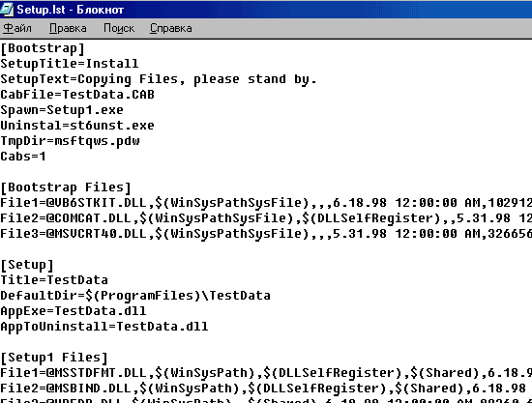Click the [Bootstrap] section header line
This screenshot has height=403, width=532.
coord(43,48)
